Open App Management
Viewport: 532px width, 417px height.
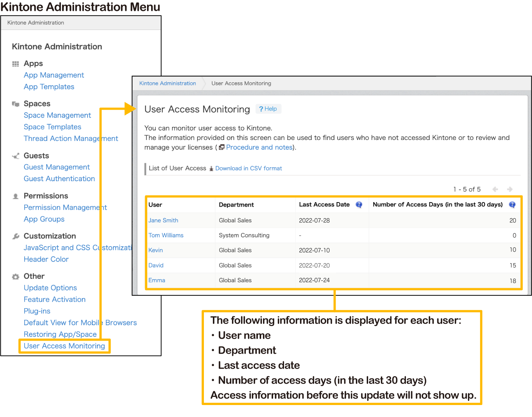click(x=54, y=75)
